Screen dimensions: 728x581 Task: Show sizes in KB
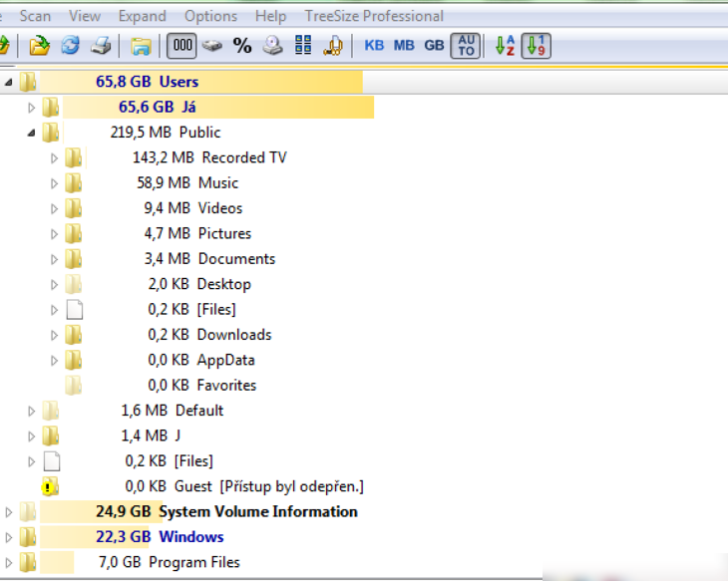[x=374, y=46]
